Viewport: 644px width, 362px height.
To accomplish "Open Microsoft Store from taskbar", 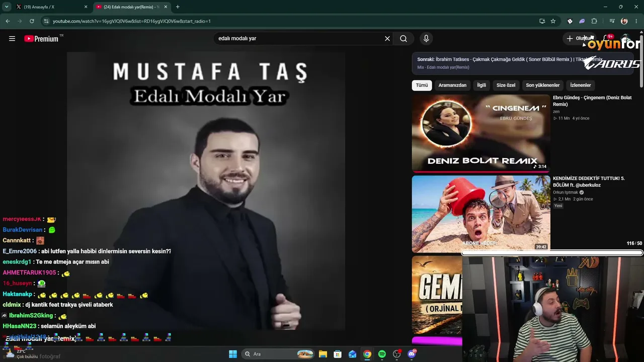I will point(338,354).
